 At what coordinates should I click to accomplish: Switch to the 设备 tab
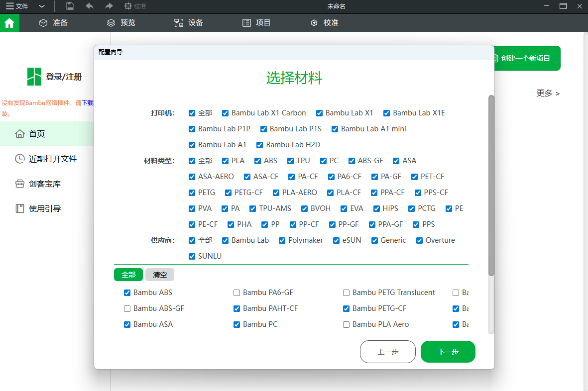pyautogui.click(x=189, y=23)
